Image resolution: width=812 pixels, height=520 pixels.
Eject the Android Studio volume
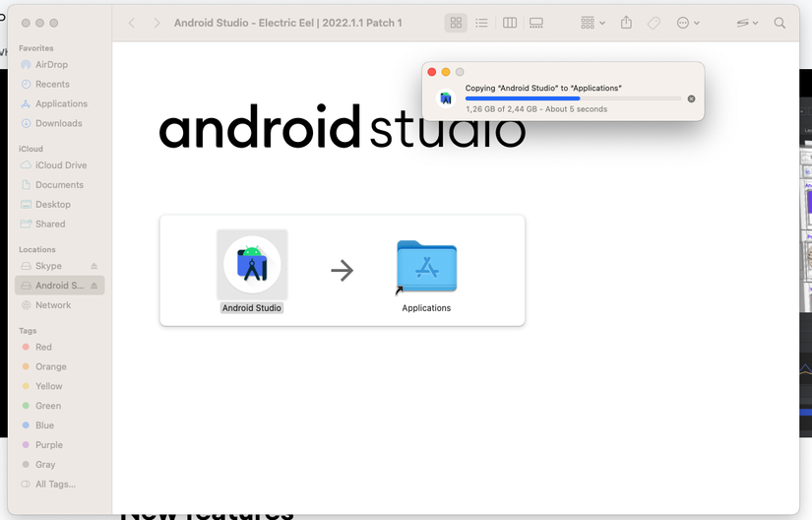click(94, 286)
